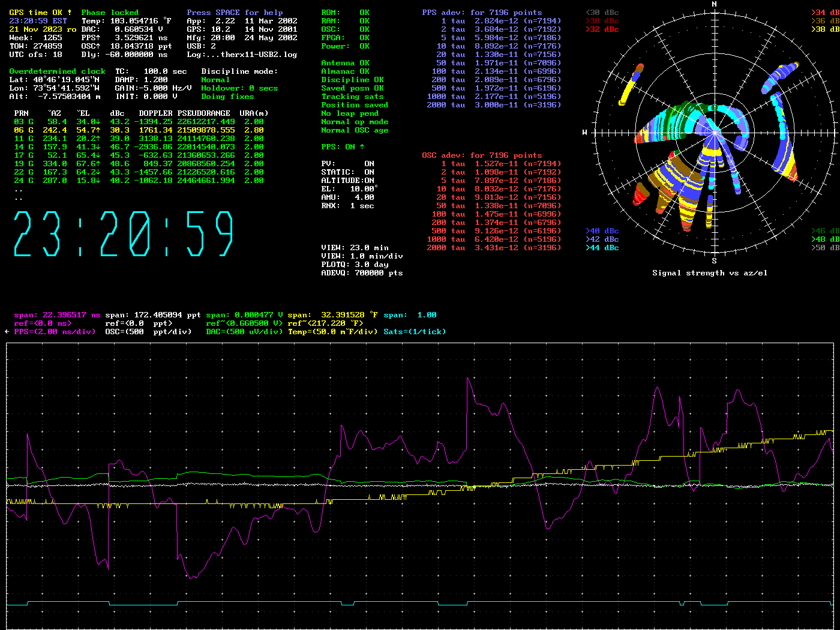Click the 'RNX: 1 sec' entry
This screenshot has width=840, height=630.
347,206
